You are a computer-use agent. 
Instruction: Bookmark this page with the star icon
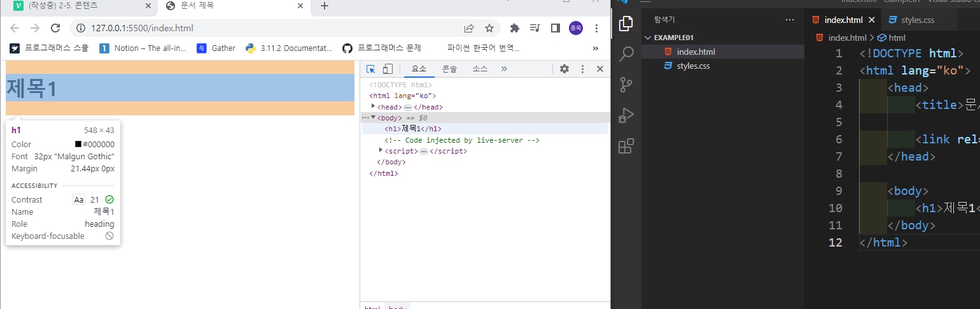tap(489, 28)
